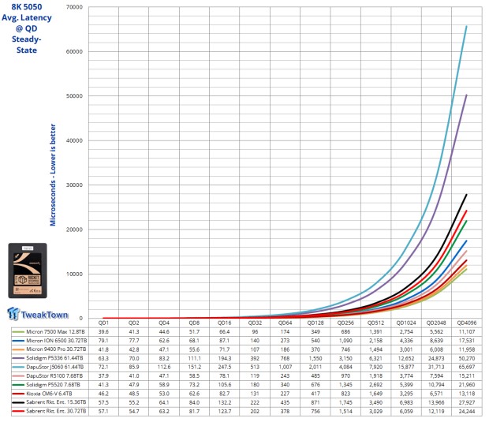The height and width of the screenshot is (448, 489).
Task: Click the 27,927 cell in Sabrent 15.36TB row
Action: [467, 402]
